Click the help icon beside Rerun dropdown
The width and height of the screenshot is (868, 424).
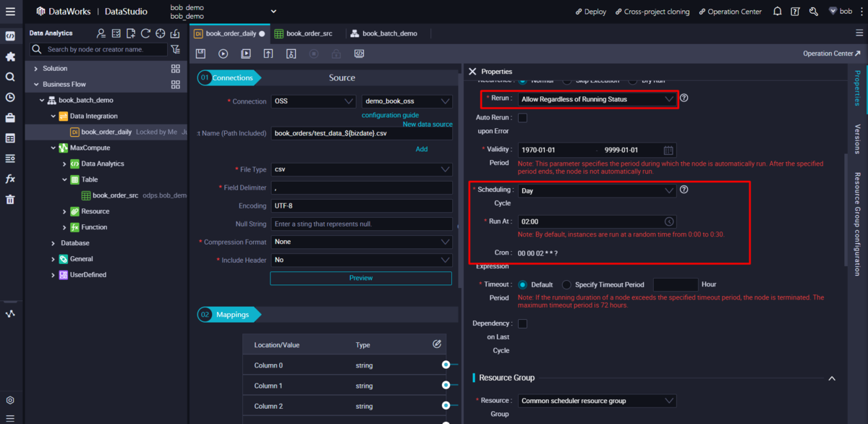click(684, 98)
